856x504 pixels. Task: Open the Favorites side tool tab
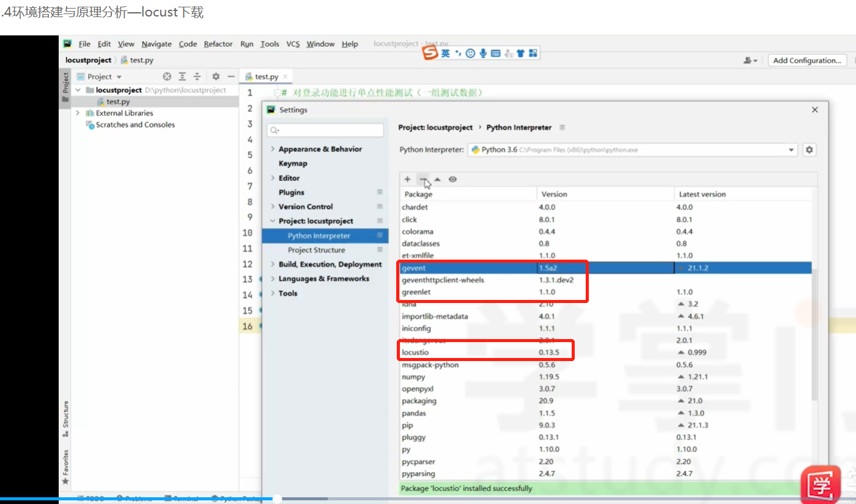tap(65, 467)
